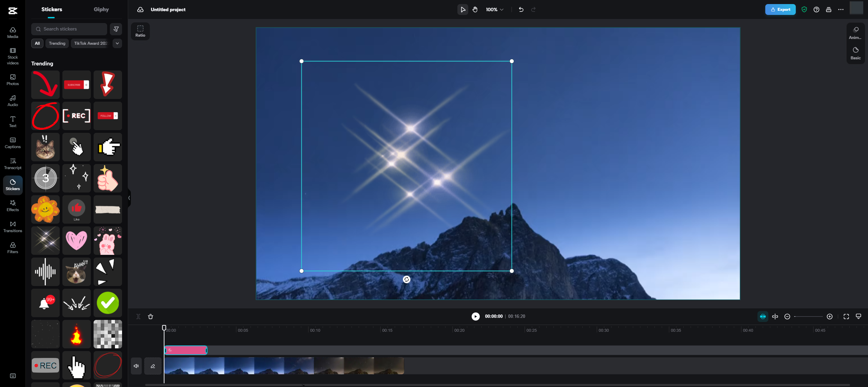Image resolution: width=868 pixels, height=387 pixels.
Task: Switch to the Giphy tab
Action: (x=101, y=9)
